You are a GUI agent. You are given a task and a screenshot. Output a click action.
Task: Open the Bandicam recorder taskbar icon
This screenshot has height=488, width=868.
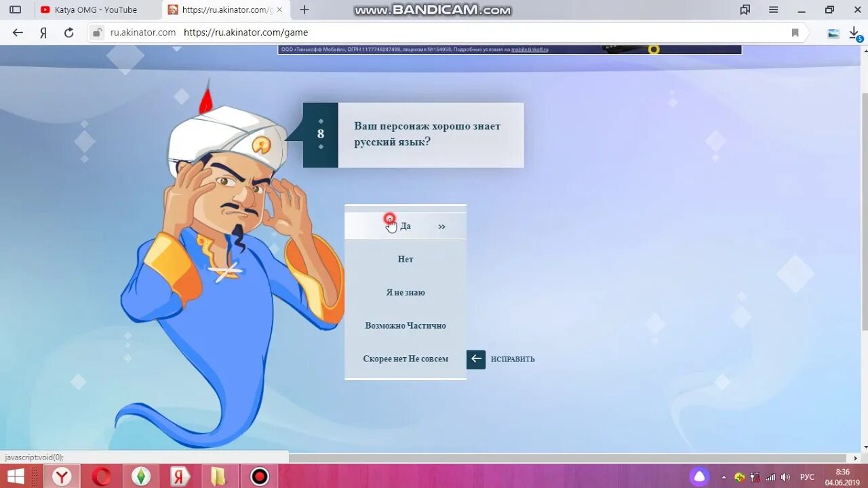pyautogui.click(x=260, y=476)
